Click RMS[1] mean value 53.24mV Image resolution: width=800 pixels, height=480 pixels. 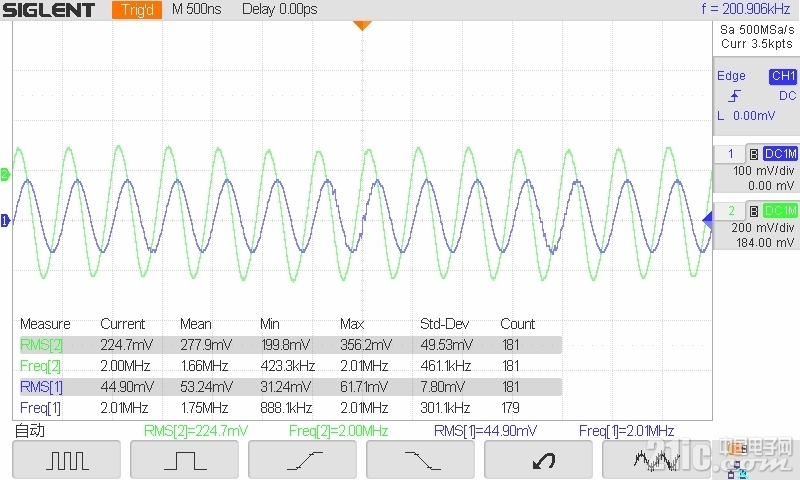coord(206,387)
